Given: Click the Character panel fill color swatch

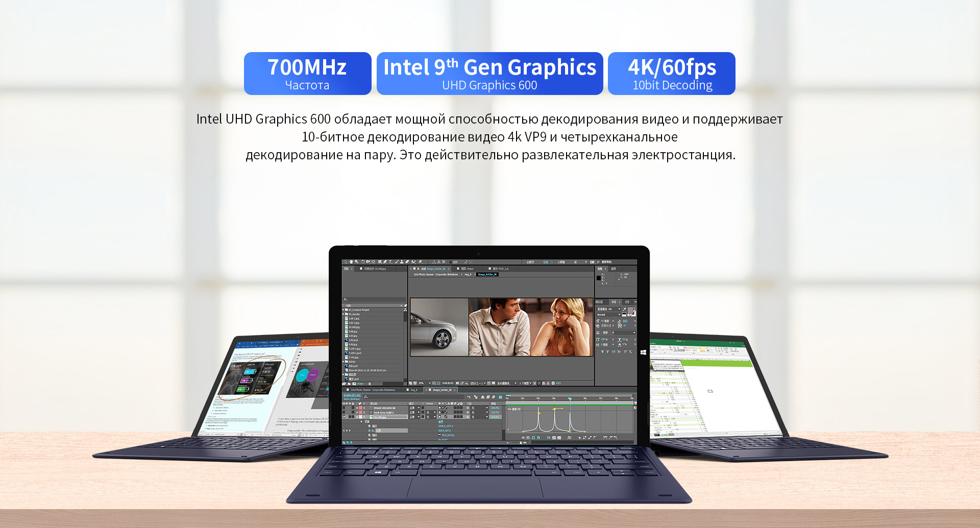Looking at the screenshot, I should [630, 310].
